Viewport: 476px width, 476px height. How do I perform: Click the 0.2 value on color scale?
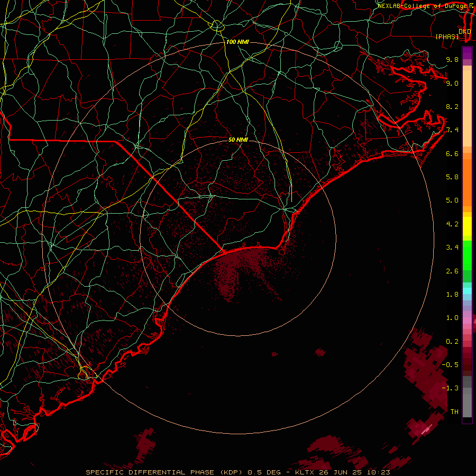(x=452, y=342)
